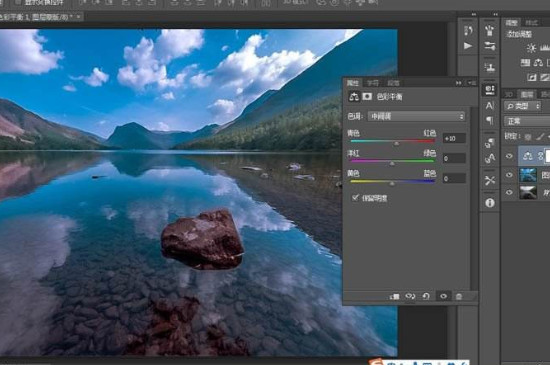Click the reset adjustment defaults icon
Viewport: 550px width, 365px height.
(426, 297)
